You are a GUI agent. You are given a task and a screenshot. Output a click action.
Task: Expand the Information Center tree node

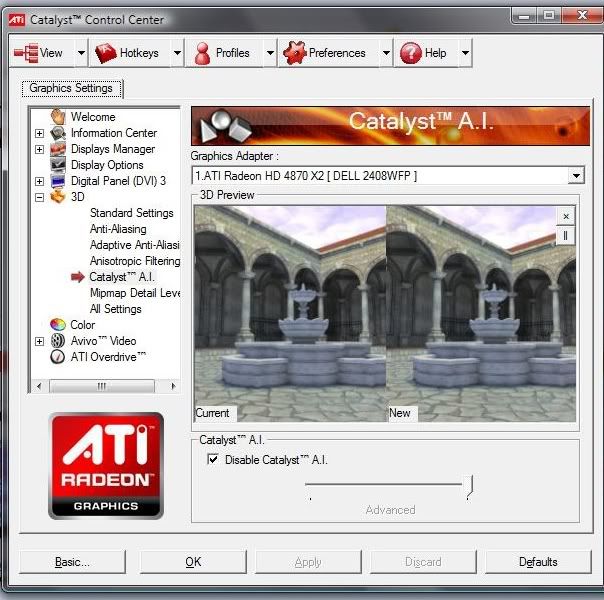(40, 133)
